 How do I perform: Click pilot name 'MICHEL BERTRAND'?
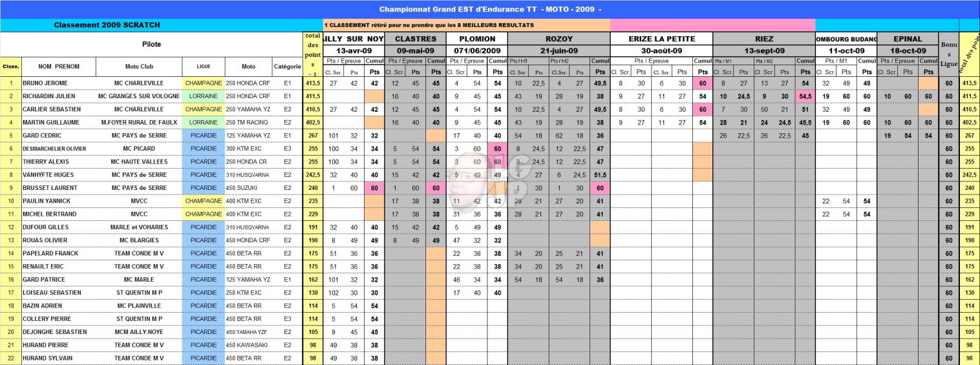point(49,214)
